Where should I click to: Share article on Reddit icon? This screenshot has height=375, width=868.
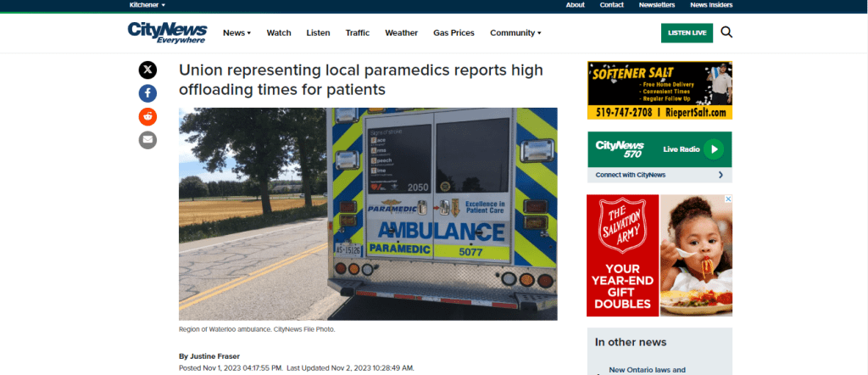click(x=147, y=116)
